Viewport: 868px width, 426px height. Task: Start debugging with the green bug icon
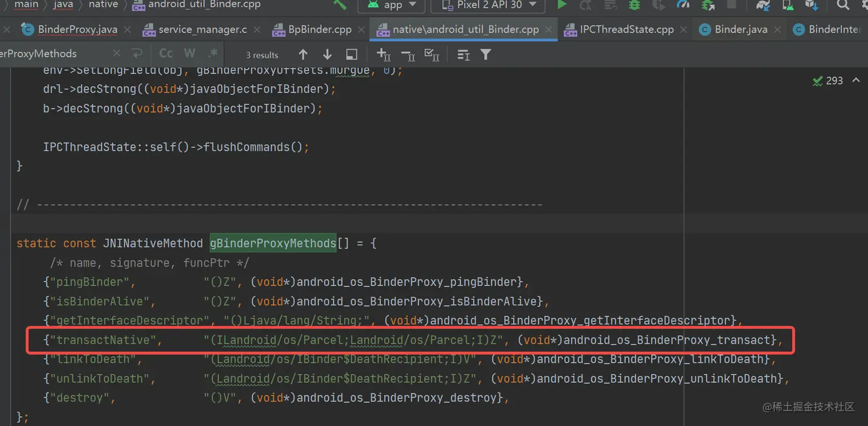[634, 5]
